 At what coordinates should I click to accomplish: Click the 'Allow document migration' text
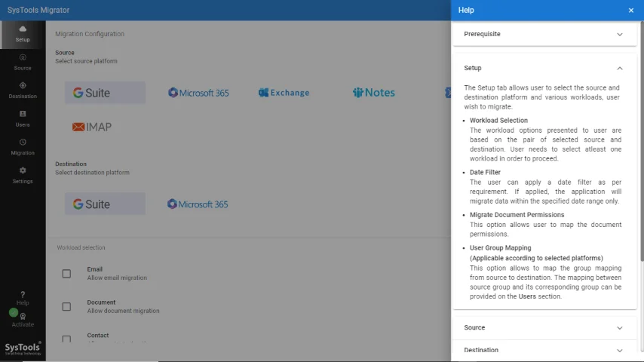123,311
